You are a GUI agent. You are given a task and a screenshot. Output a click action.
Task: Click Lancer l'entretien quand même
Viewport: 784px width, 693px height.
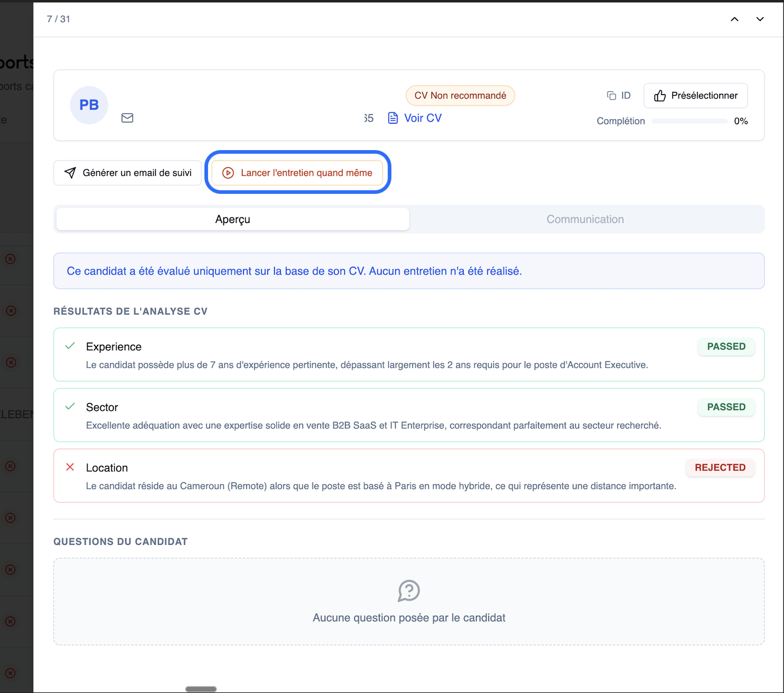click(298, 173)
